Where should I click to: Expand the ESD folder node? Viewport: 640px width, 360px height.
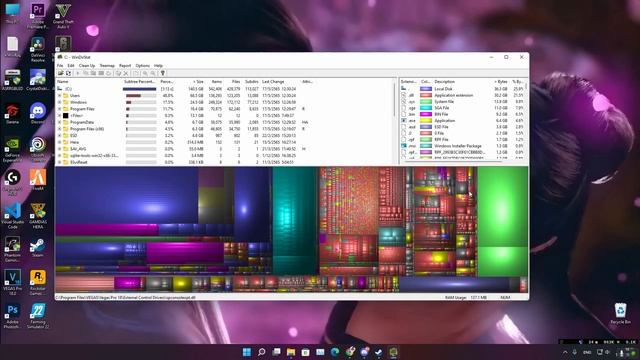(60, 136)
